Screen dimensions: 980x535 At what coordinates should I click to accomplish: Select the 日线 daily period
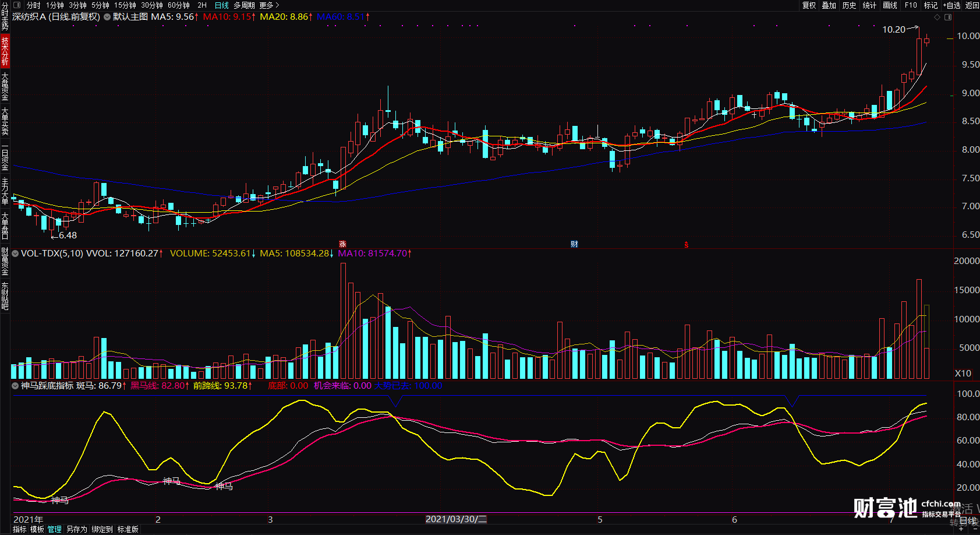222,5
